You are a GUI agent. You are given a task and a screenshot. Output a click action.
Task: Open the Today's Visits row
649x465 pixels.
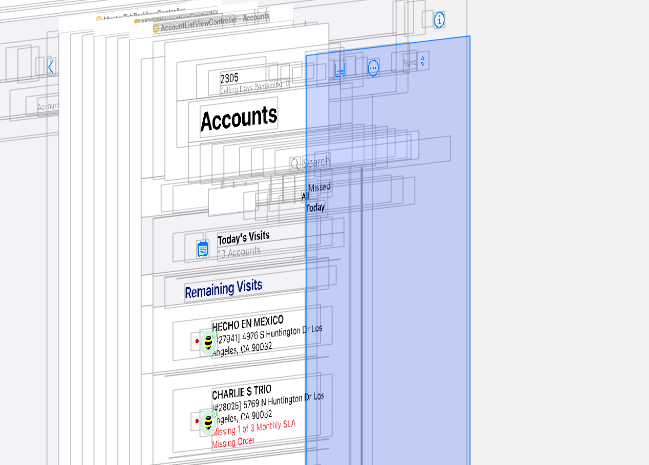247,244
